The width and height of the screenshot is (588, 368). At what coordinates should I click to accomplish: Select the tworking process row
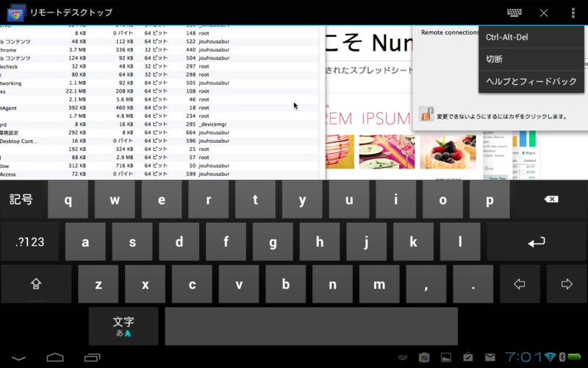tap(159, 83)
